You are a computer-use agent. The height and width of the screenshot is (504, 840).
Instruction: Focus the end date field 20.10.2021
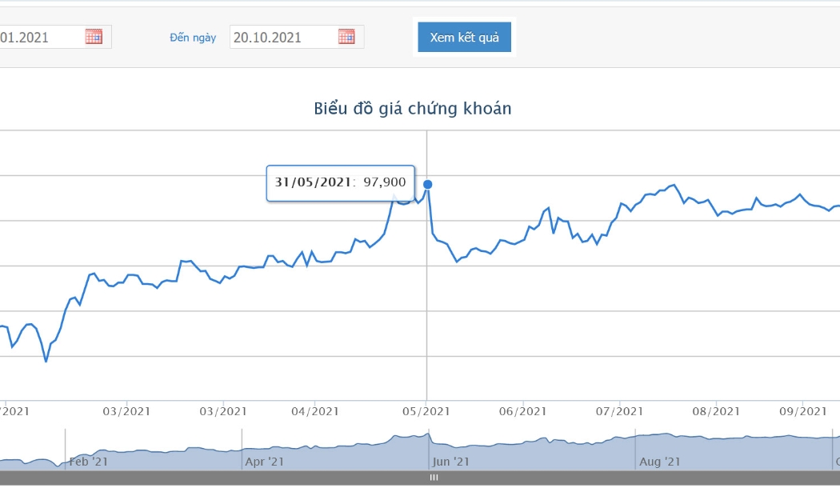pos(297,37)
